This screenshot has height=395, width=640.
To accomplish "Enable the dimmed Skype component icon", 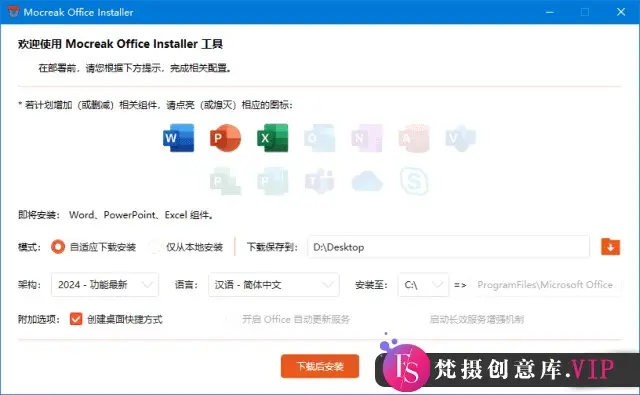I will point(414,181).
